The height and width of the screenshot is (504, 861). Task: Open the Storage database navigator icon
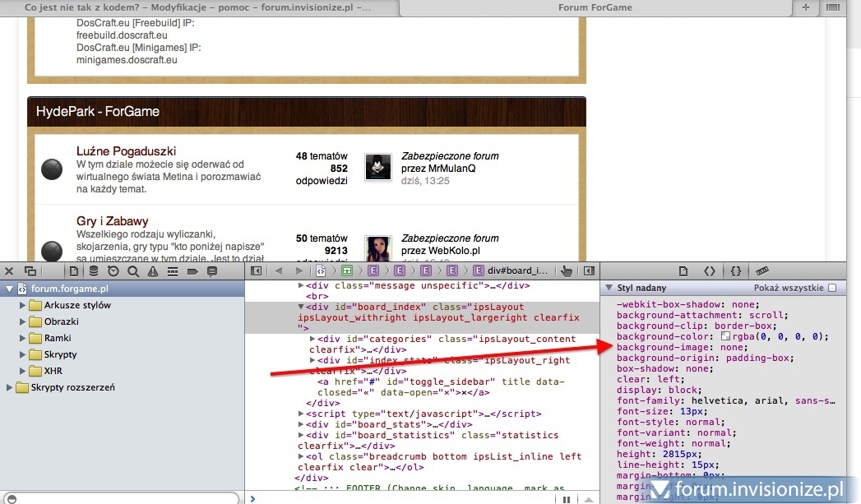coord(93,270)
